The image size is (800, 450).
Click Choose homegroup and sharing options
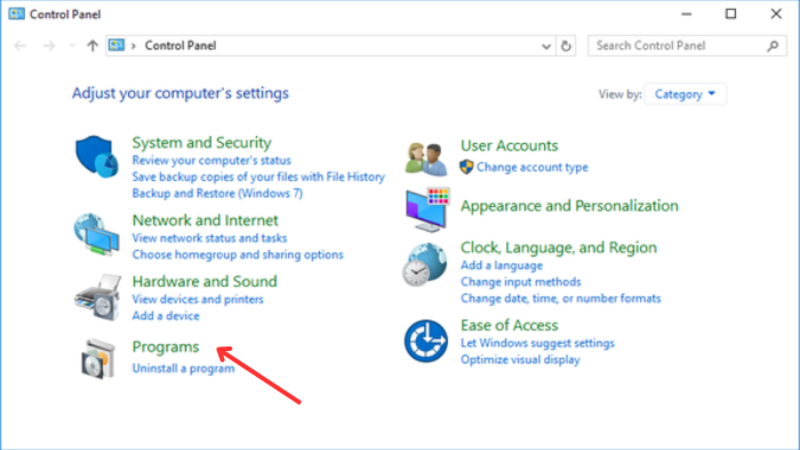pyautogui.click(x=238, y=254)
